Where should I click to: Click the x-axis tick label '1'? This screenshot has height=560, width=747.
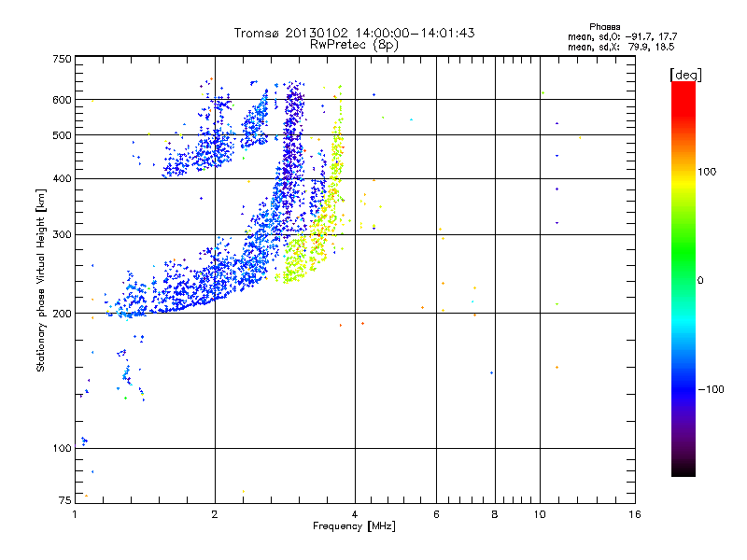click(75, 514)
